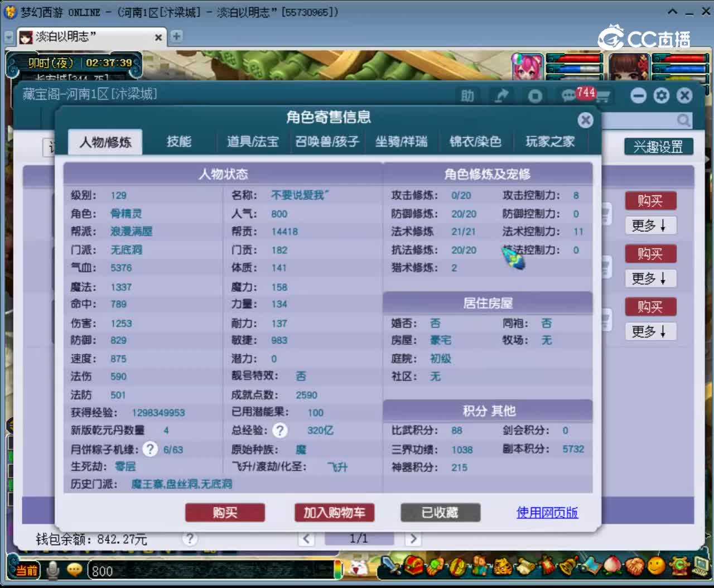Expand the second 更多 dropdown
The height and width of the screenshot is (588, 714).
(650, 278)
